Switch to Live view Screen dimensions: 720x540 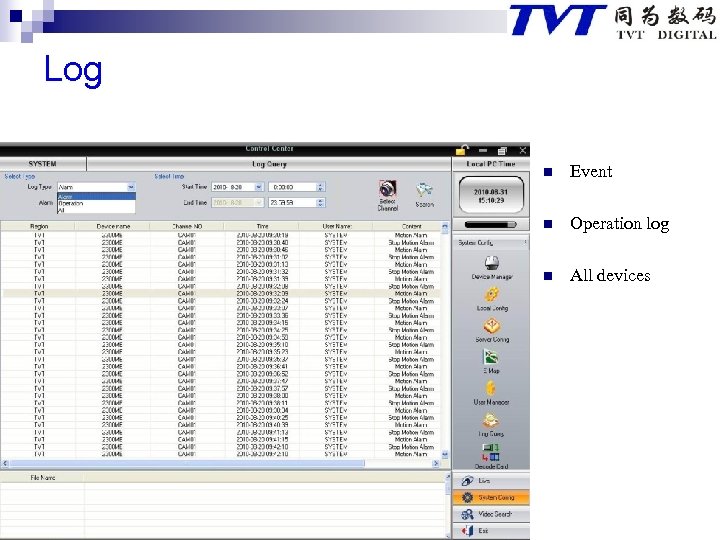[x=490, y=481]
